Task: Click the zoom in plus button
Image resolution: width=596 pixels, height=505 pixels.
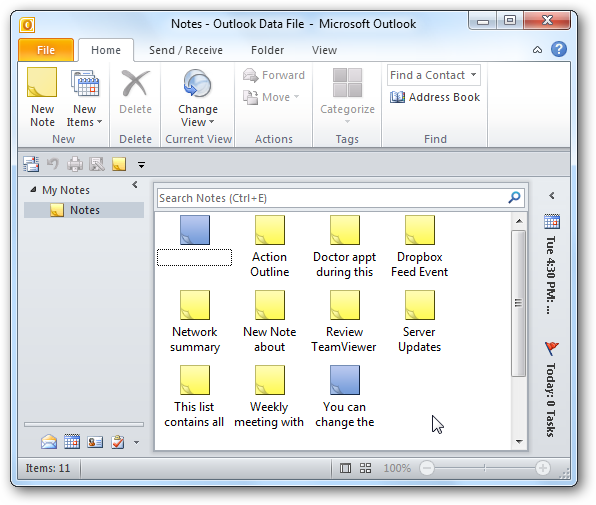Action: pyautogui.click(x=543, y=468)
